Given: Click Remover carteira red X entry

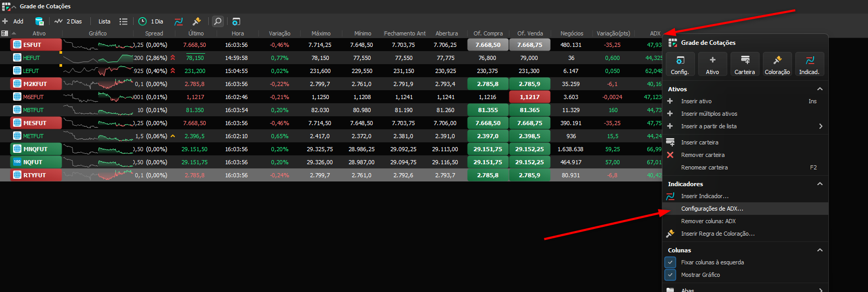Looking at the screenshot, I should click(745, 155).
